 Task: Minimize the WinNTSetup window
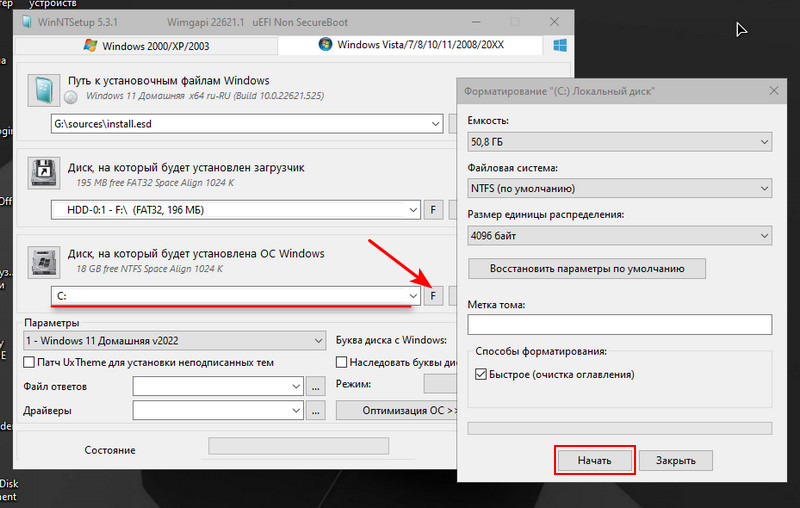(476, 22)
